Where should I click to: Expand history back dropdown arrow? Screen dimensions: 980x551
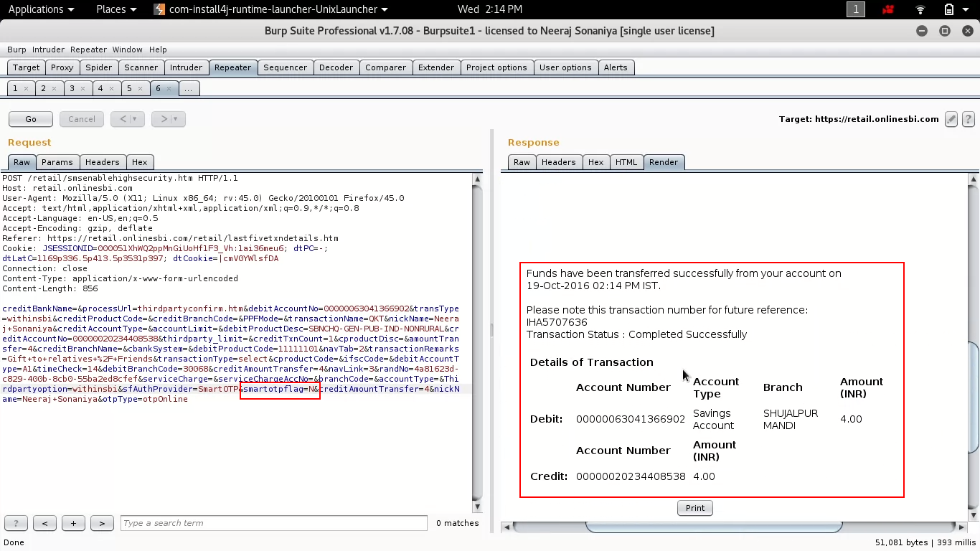135,119
